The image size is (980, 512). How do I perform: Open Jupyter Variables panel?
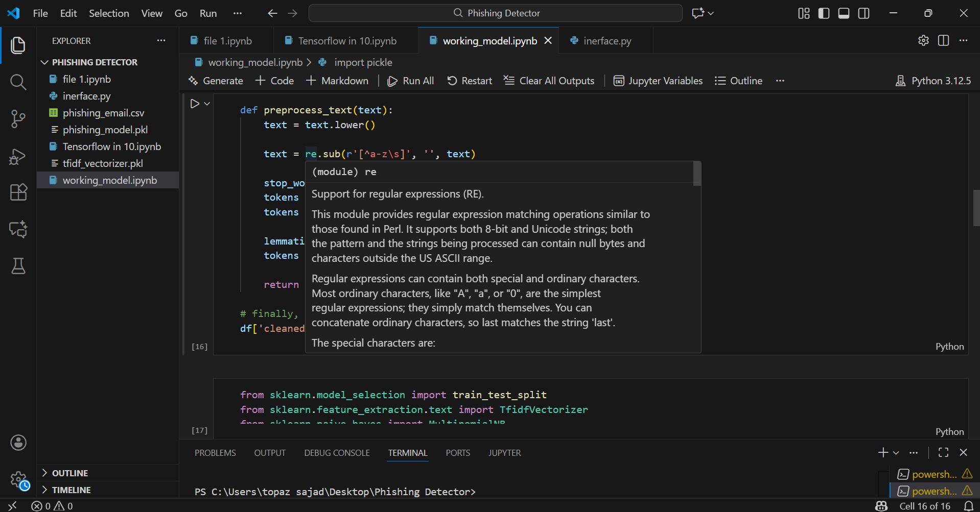point(658,81)
